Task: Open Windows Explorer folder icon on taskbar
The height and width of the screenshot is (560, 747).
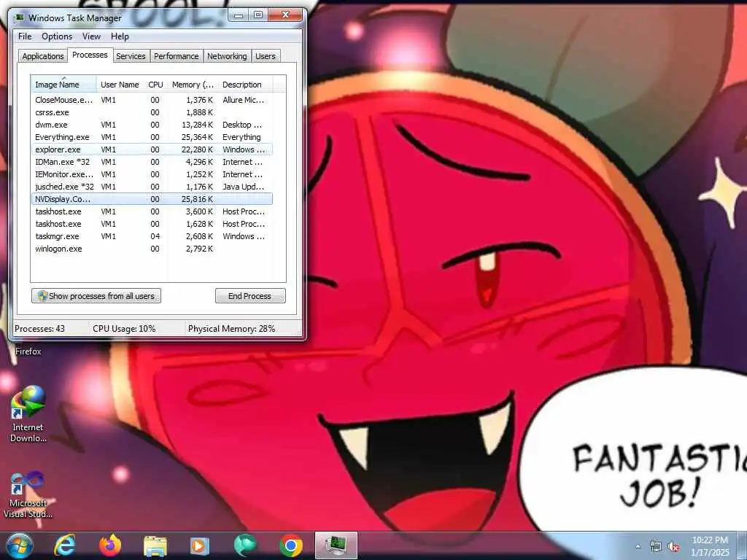Action: (155, 545)
